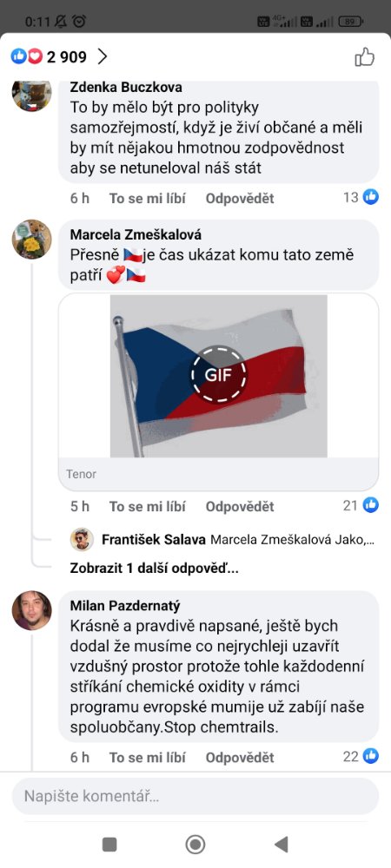Like Marcela Zmeškalová's comment via To se mi líbí
This screenshot has width=391, height=868.
click(x=148, y=507)
